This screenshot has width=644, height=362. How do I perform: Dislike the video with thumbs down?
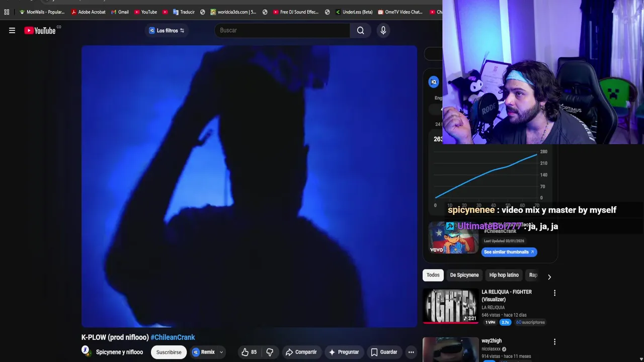click(270, 352)
